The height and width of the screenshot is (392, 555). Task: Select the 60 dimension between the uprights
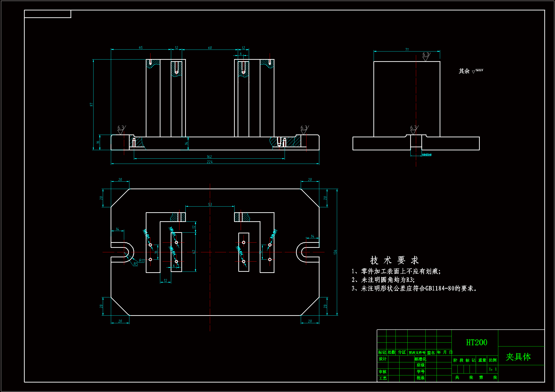coord(210,48)
